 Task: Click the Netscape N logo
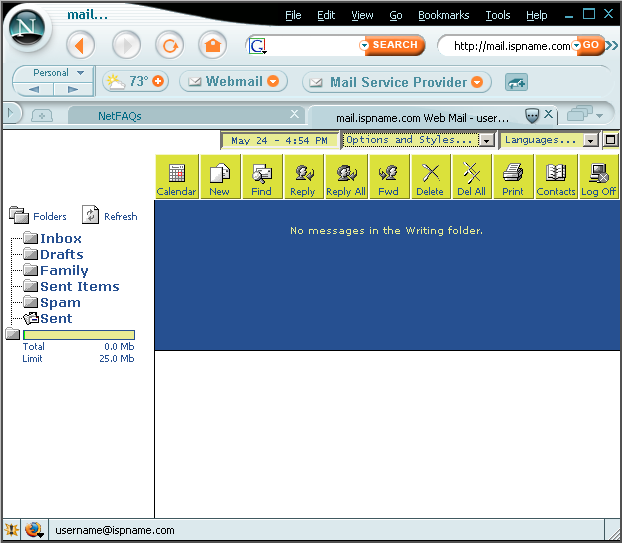coord(27,28)
